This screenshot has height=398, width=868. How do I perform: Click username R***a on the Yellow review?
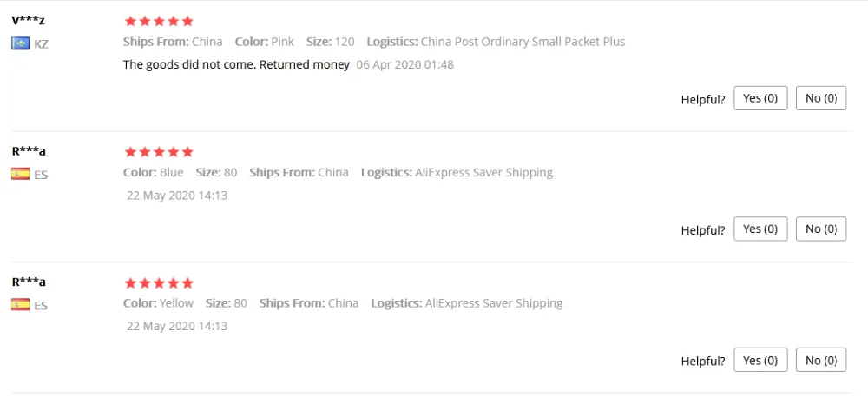pos(29,282)
